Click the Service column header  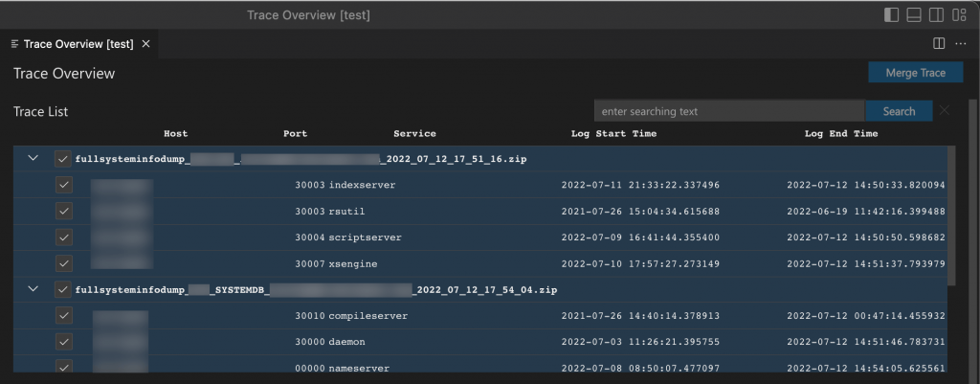(x=414, y=133)
